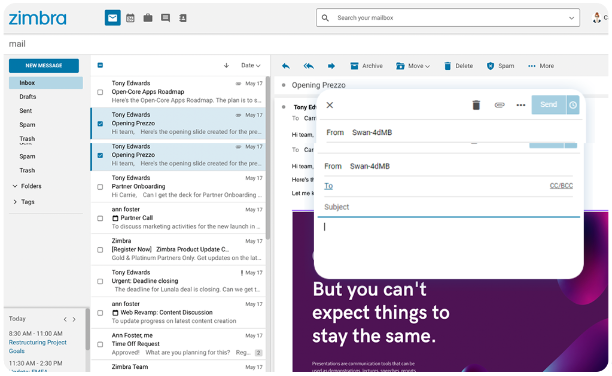Viewport: 612px width, 376px height.
Task: Open the Time Off Request email
Action: [178, 344]
